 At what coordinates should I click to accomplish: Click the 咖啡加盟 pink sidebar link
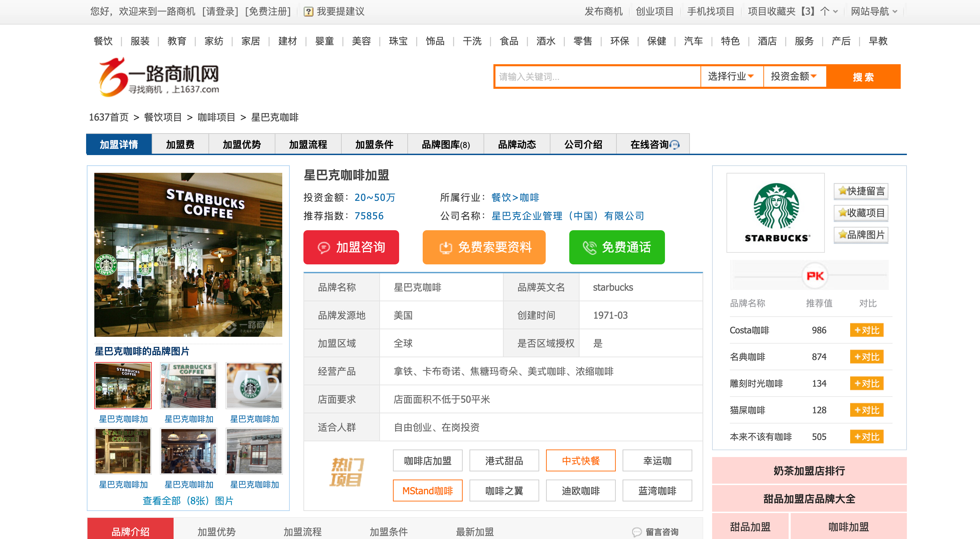click(x=848, y=527)
